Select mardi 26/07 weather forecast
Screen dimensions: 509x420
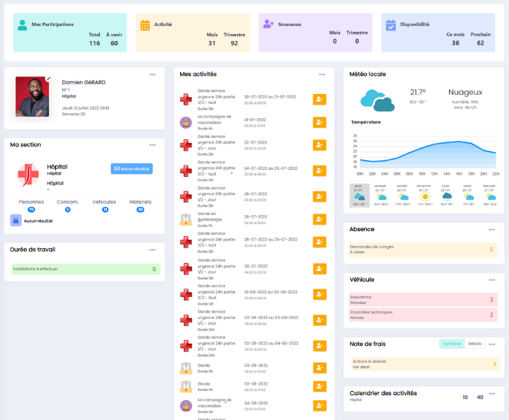(468, 195)
